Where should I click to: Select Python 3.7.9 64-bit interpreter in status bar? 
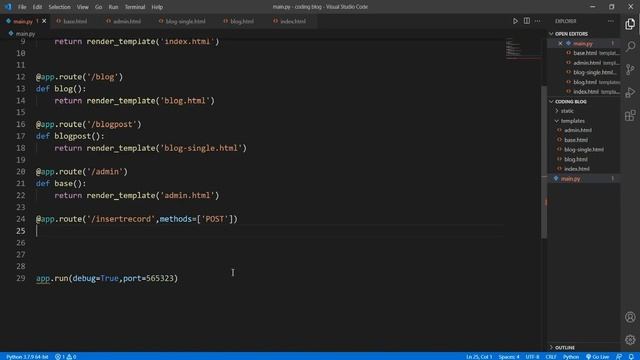click(27, 357)
